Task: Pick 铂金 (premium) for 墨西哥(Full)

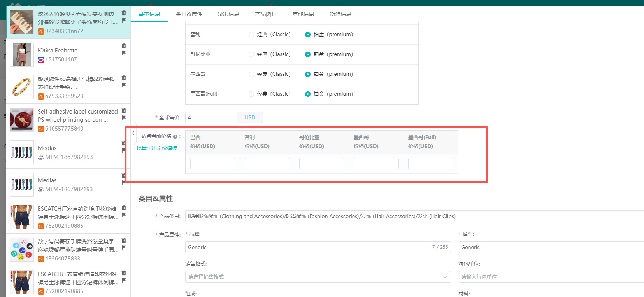Action: point(308,94)
